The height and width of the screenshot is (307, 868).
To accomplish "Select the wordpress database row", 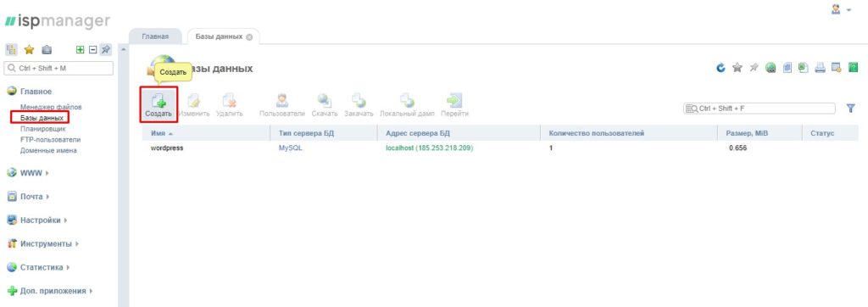I will [x=500, y=148].
